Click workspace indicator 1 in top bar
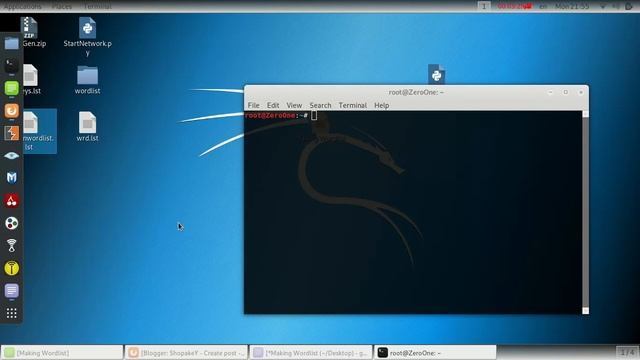This screenshot has height=360, width=640. click(484, 6)
